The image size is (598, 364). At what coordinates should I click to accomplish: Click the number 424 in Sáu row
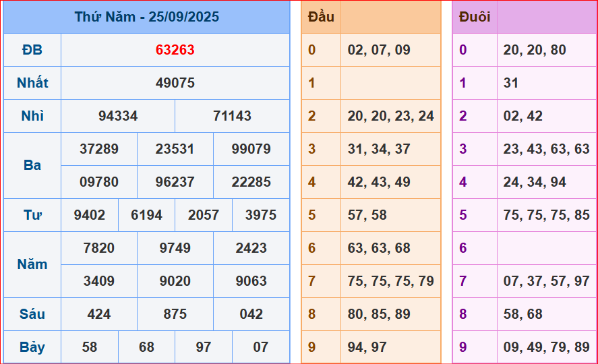tap(99, 314)
